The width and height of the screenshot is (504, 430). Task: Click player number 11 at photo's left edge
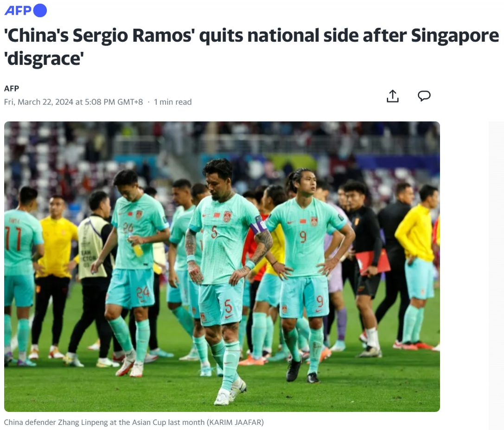[21, 273]
